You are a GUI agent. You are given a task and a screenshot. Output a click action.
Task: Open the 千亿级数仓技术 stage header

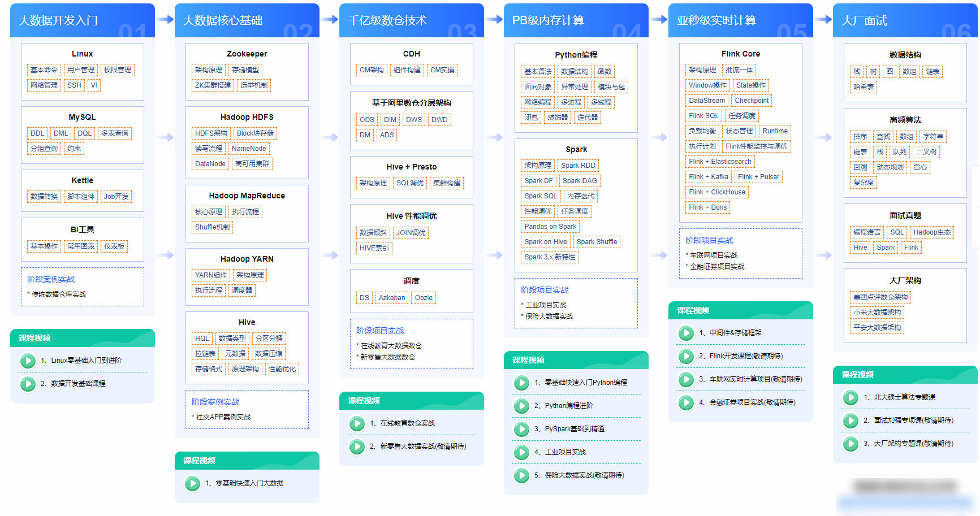point(412,20)
